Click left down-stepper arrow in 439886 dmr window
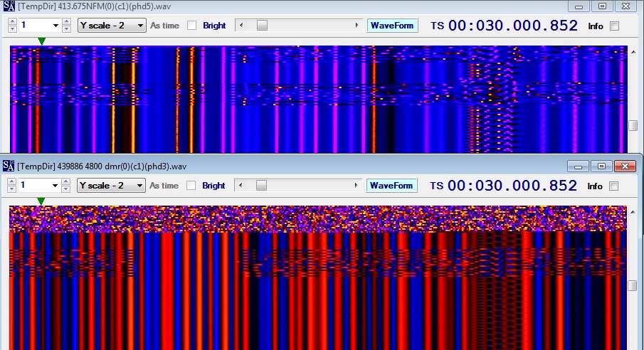644x350 pixels. click(11, 189)
